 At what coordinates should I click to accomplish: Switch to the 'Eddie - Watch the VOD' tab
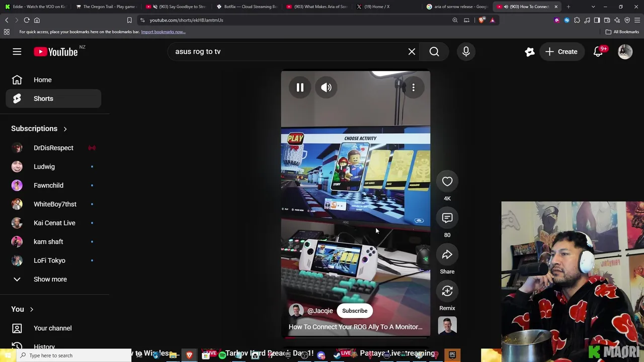(x=35, y=7)
